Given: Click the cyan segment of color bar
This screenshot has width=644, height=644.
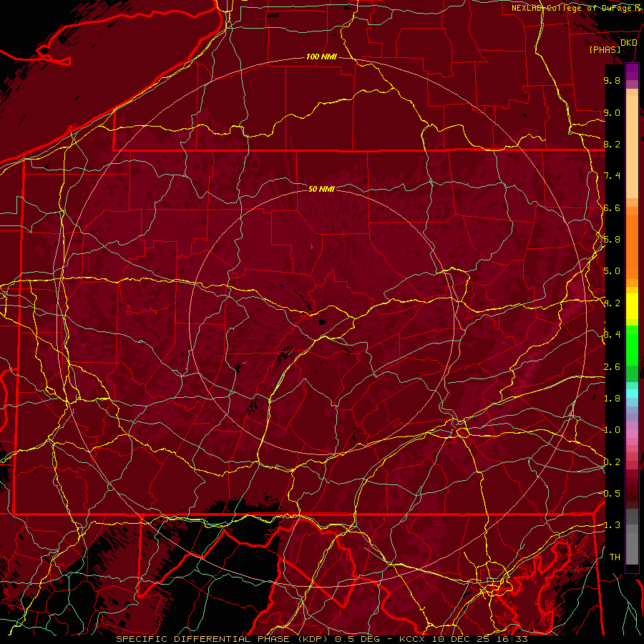Looking at the screenshot, I should (632, 394).
